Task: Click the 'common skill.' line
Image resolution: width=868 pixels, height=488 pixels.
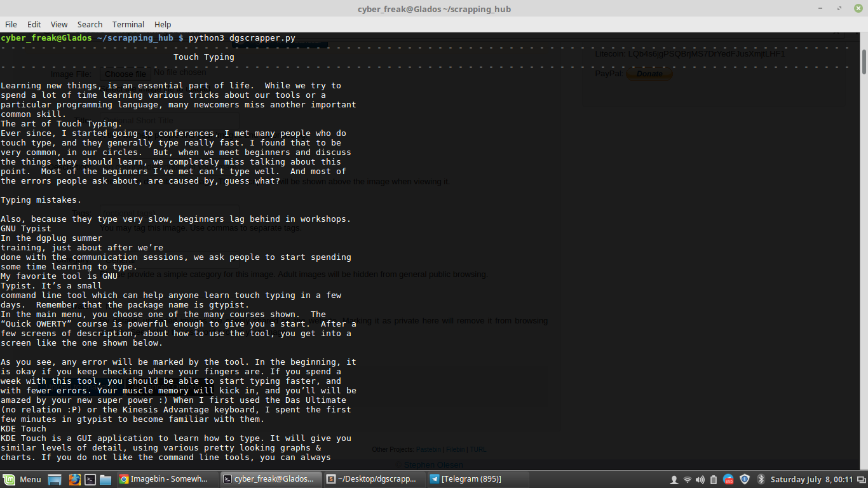Action: [x=34, y=114]
